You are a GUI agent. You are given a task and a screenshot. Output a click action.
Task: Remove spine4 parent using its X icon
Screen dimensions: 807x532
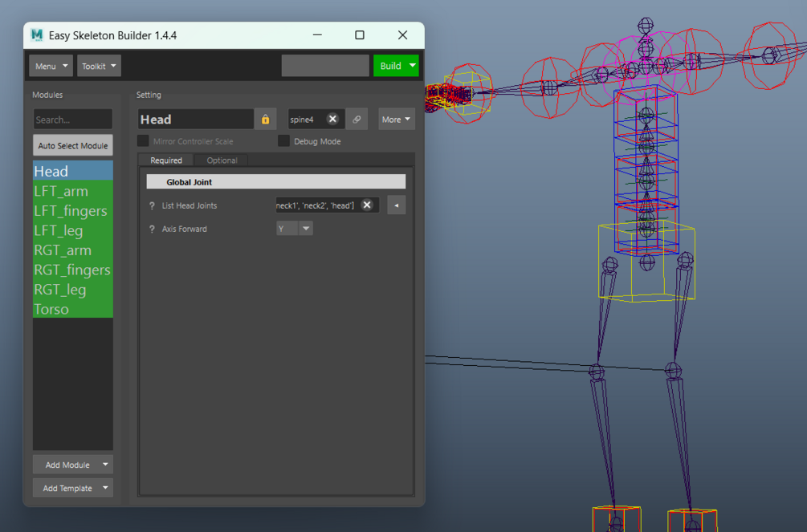pyautogui.click(x=332, y=119)
